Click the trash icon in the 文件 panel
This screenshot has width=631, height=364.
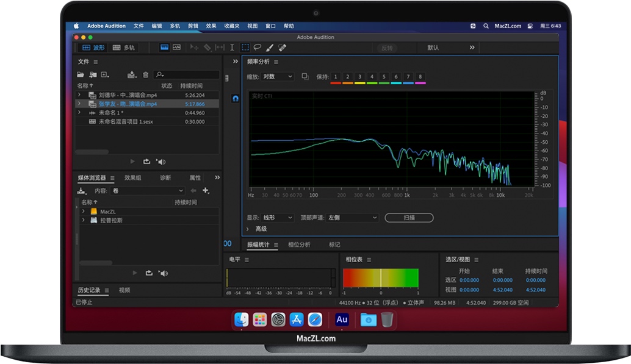coord(145,74)
